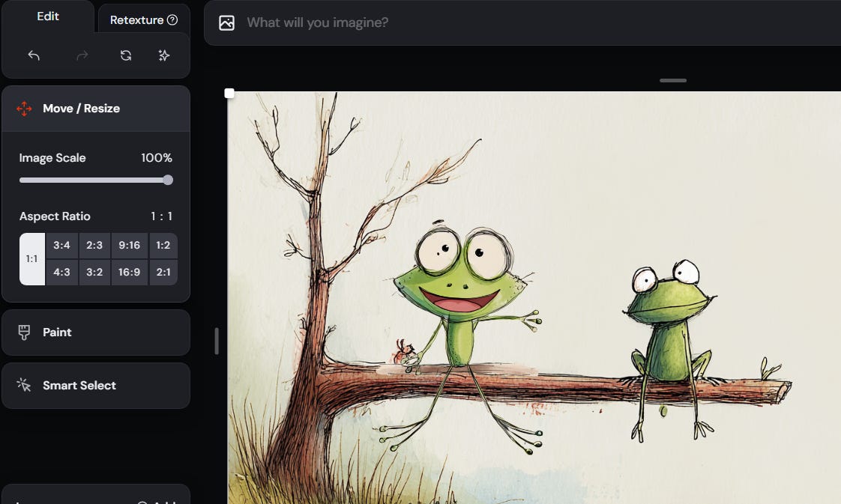The image size is (841, 504).
Task: Click the 'Image Scale' label
Action: click(52, 158)
